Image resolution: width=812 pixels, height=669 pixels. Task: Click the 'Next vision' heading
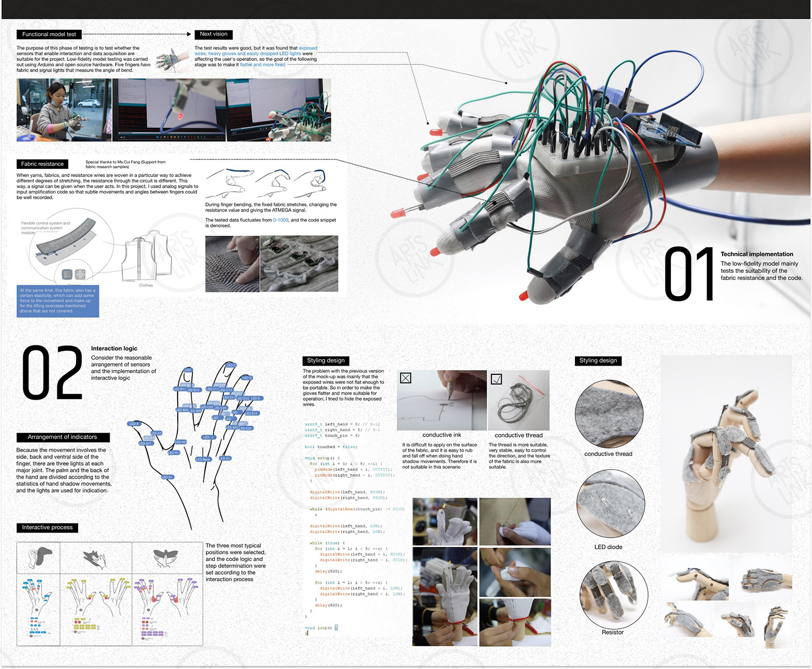click(214, 34)
